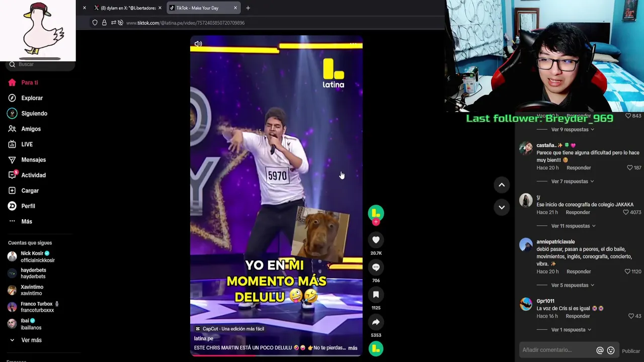Click the search magnifier icon

(x=12, y=64)
